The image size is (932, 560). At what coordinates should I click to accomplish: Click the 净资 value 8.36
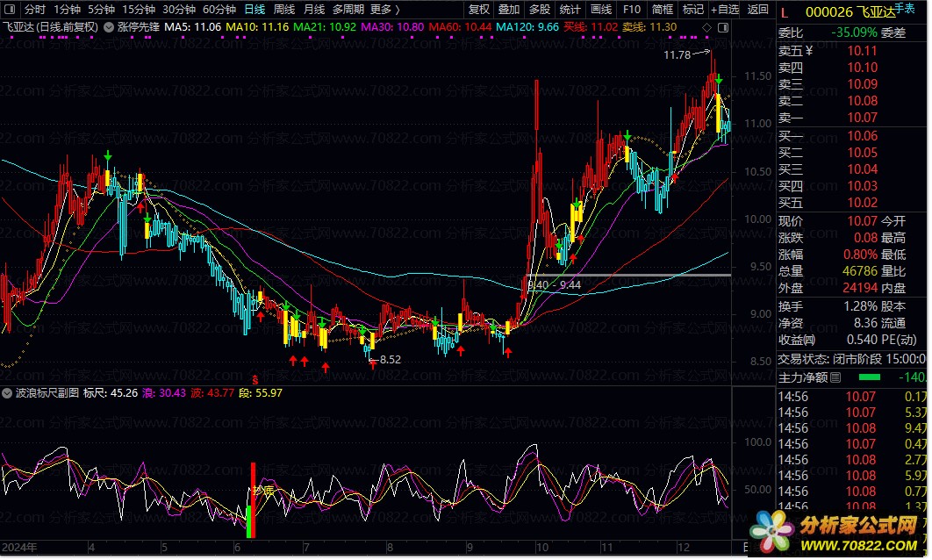pos(865,323)
